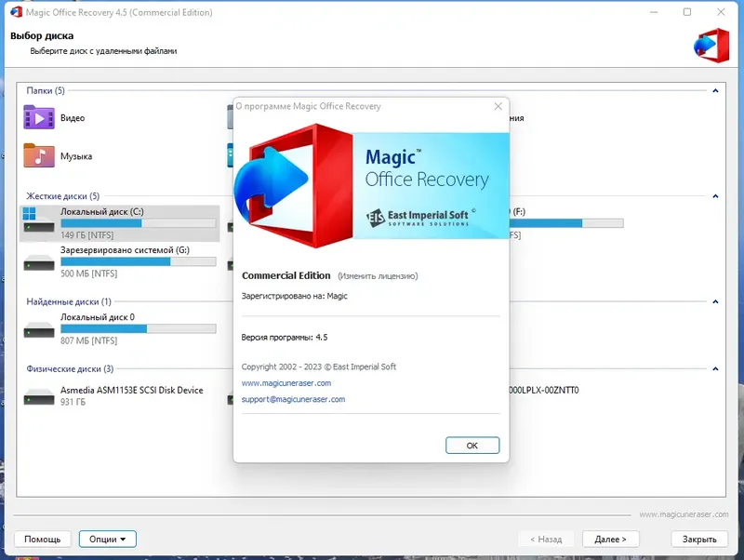Select the Музыка folder label

[76, 156]
